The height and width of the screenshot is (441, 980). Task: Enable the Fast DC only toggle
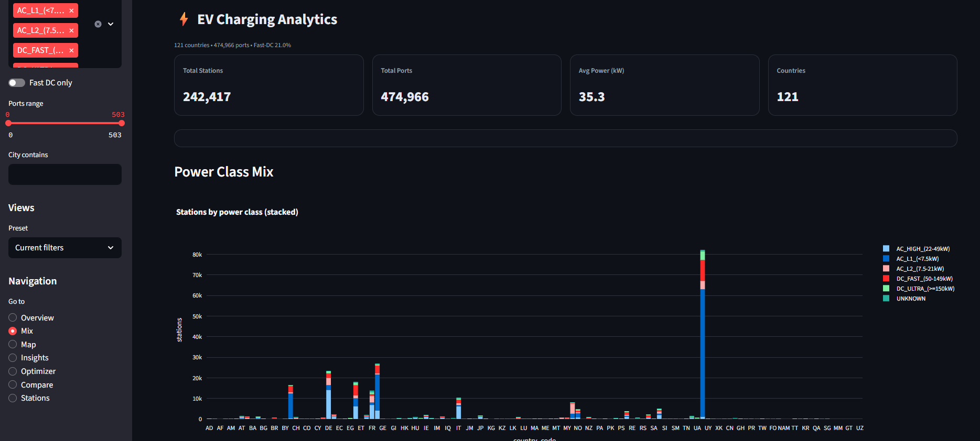[x=17, y=83]
